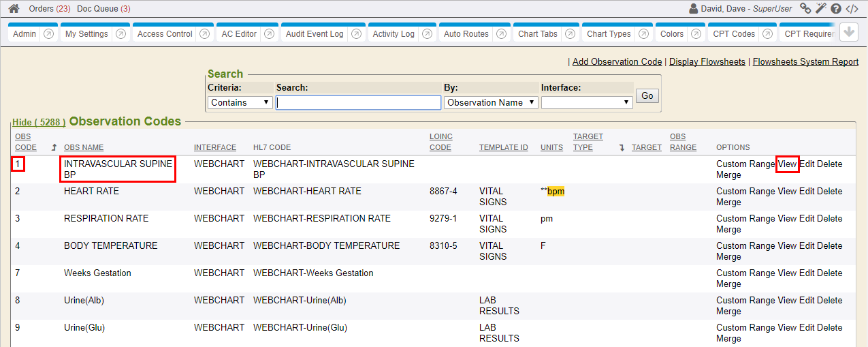Click the user profile icon beside David, Dave

tap(694, 9)
